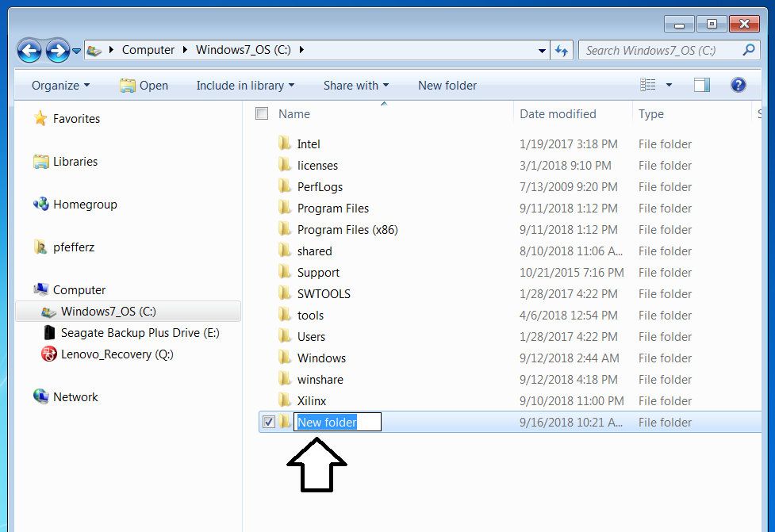The height and width of the screenshot is (532, 775).
Task: Toggle the preview pane
Action: (702, 85)
